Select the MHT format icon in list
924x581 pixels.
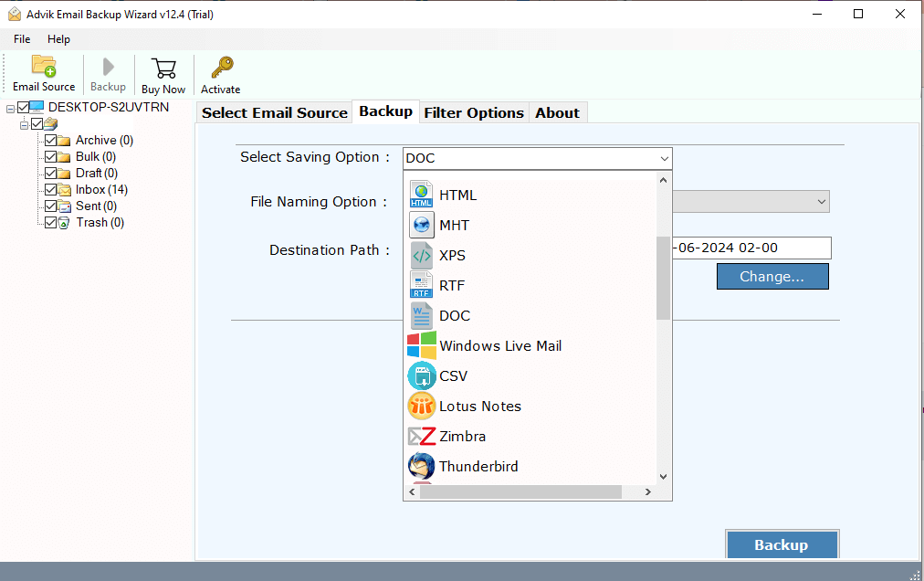tap(421, 225)
